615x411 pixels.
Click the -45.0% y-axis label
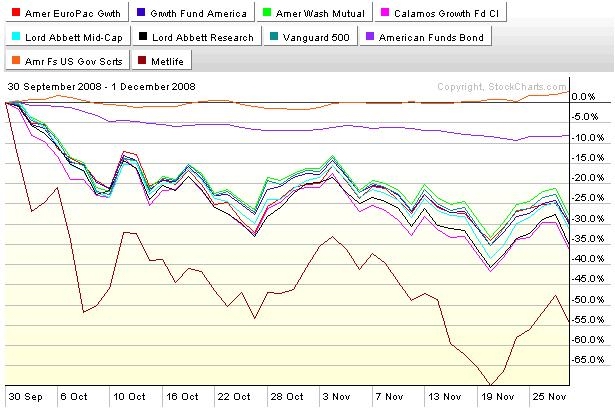588,279
